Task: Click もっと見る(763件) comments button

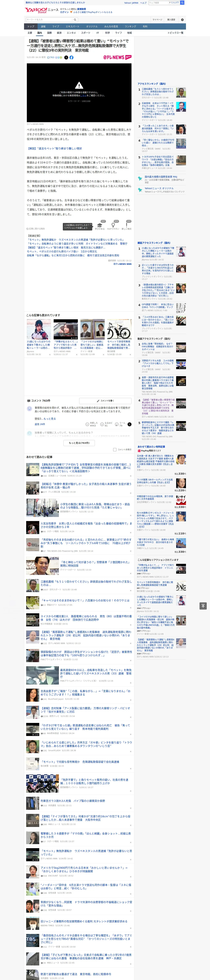Action: pos(79,443)
